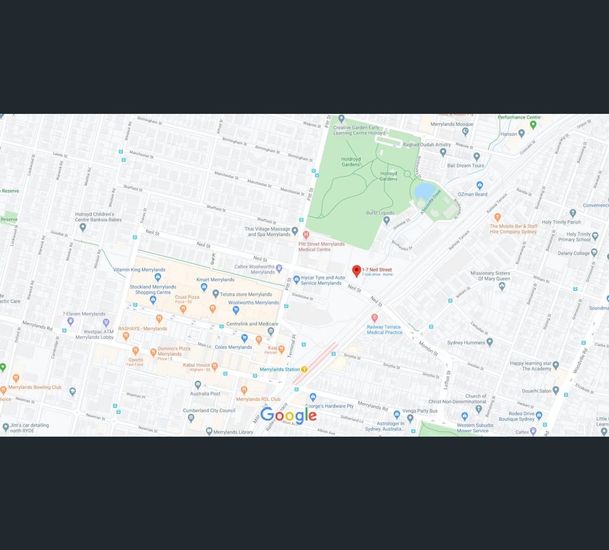Click the Woolworths Merrylands shopping pin
The image size is (609, 550).
(236, 310)
